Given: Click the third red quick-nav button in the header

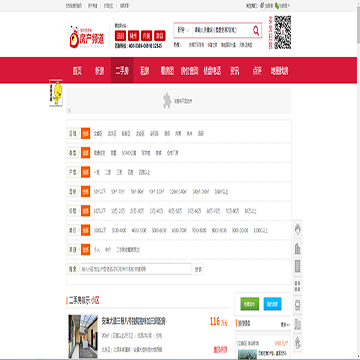Looking at the screenshot, I should point(147,36).
